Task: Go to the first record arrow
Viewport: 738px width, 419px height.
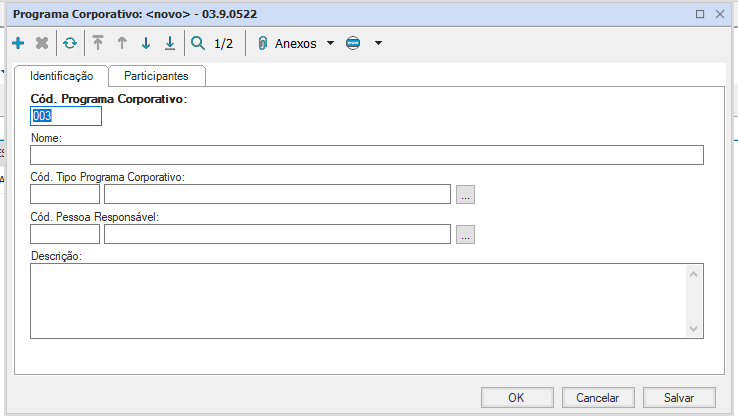Action: [97, 43]
